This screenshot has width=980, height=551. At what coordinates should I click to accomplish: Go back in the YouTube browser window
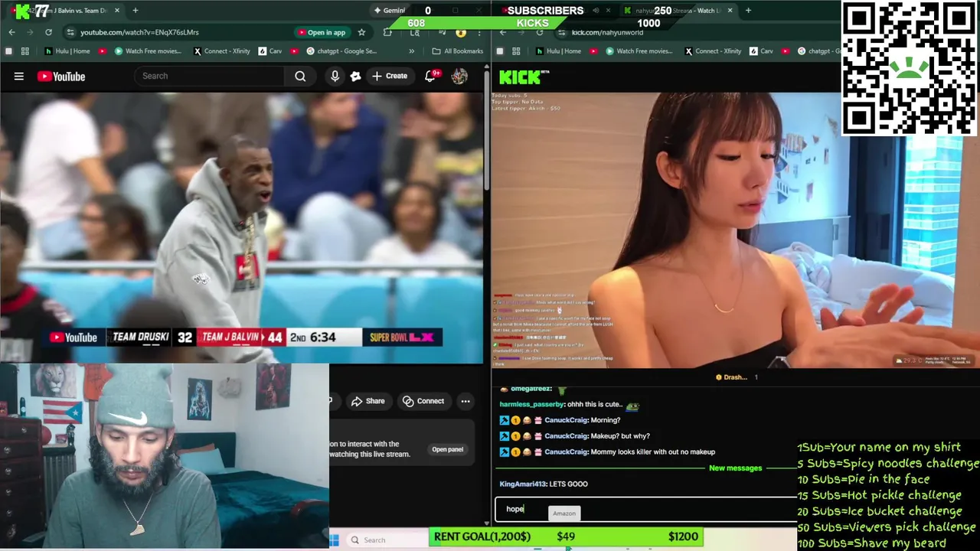tap(11, 32)
